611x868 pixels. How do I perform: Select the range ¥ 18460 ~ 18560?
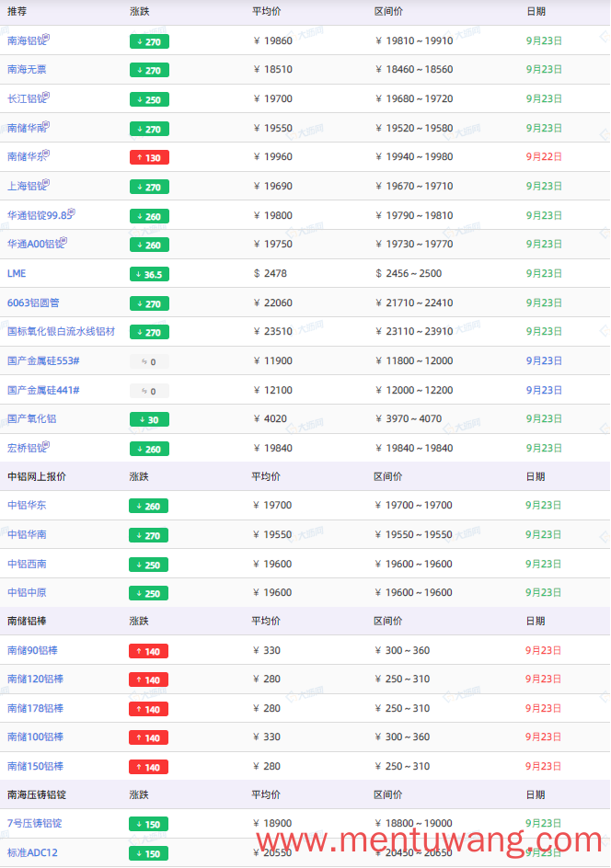tap(414, 70)
